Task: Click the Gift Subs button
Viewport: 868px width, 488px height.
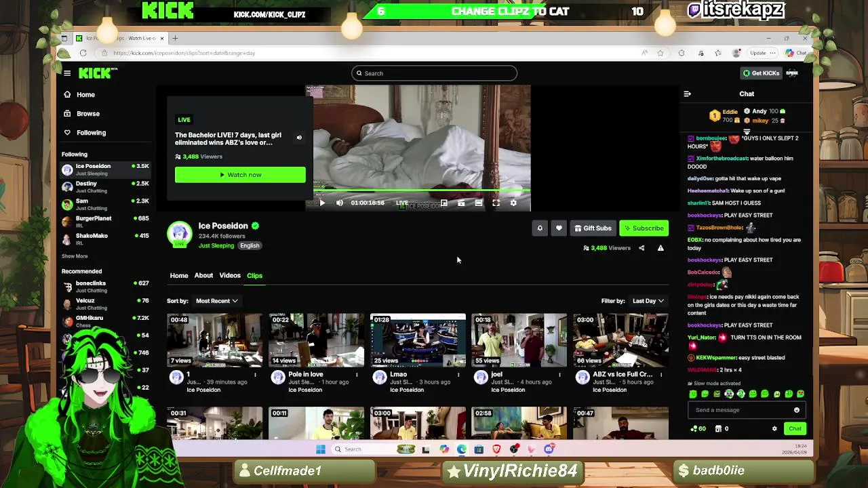Action: [593, 228]
